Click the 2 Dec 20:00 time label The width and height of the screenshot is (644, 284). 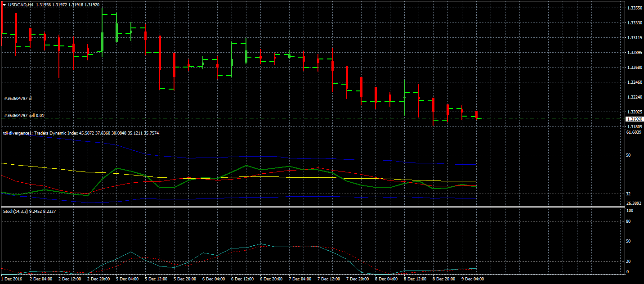click(x=98, y=279)
